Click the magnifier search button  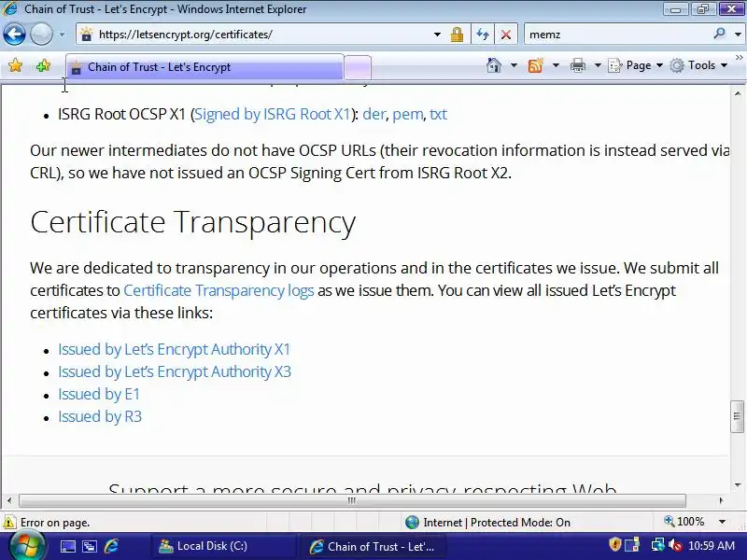point(719,34)
